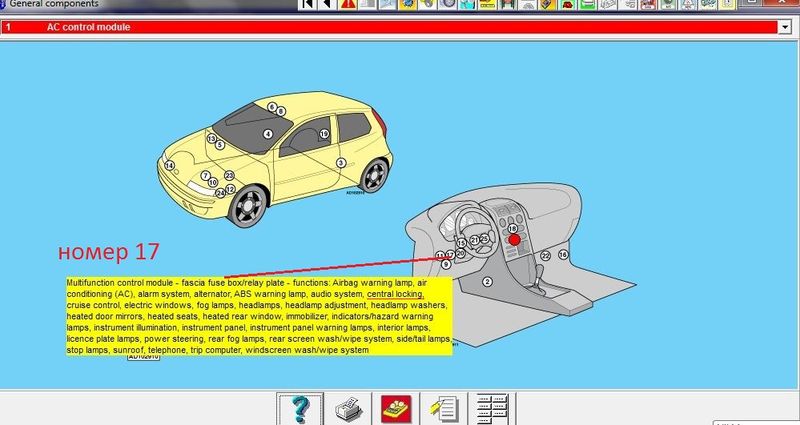
Task: Click component number 3 near the rear wheel
Action: 341,161
